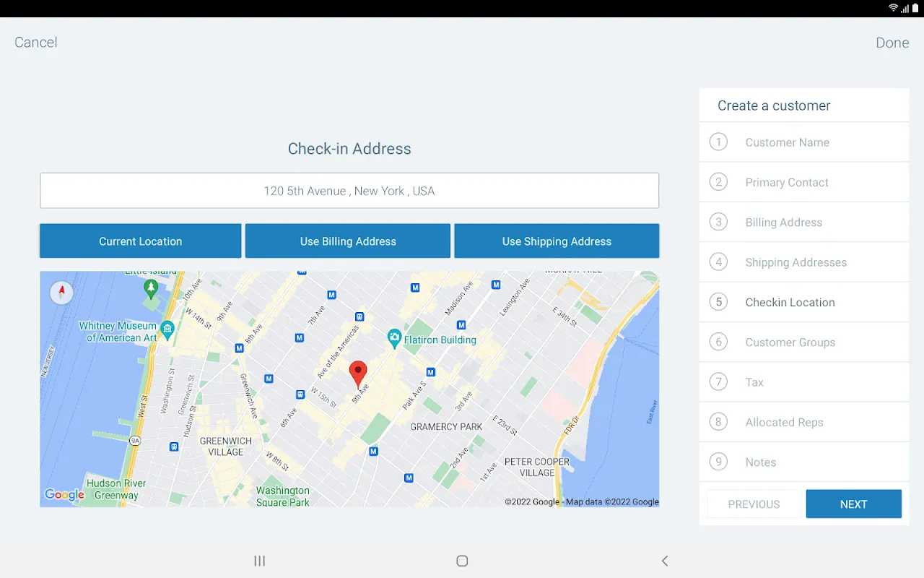Go back with the PREVIOUS button
This screenshot has height=578, width=924.
point(754,504)
